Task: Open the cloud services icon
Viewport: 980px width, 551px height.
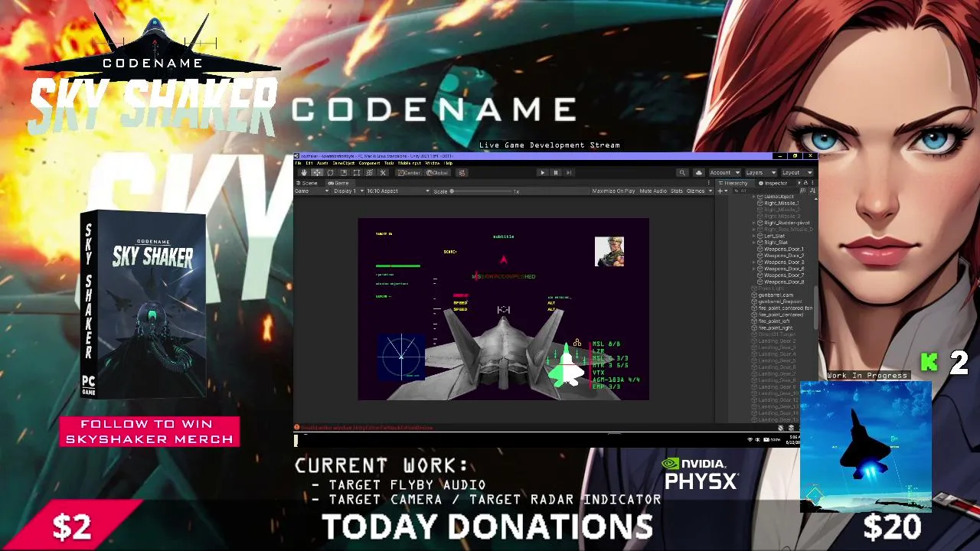Action: tap(698, 172)
